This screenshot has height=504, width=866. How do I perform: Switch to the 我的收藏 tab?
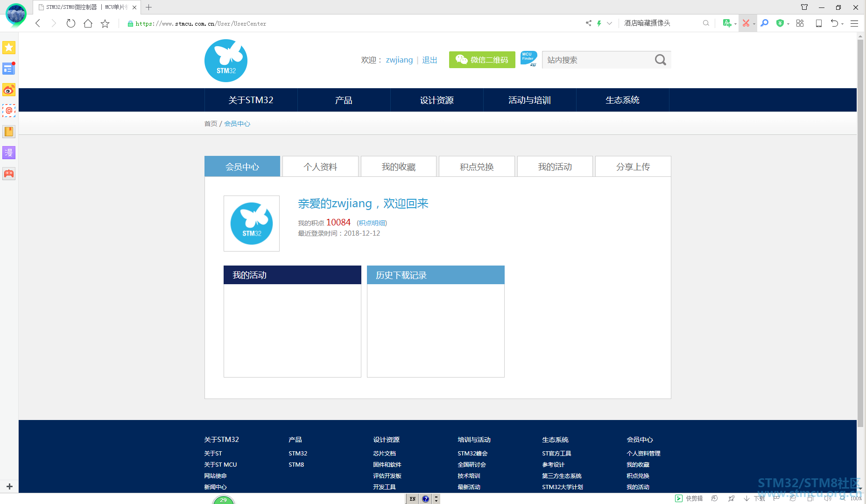click(398, 167)
